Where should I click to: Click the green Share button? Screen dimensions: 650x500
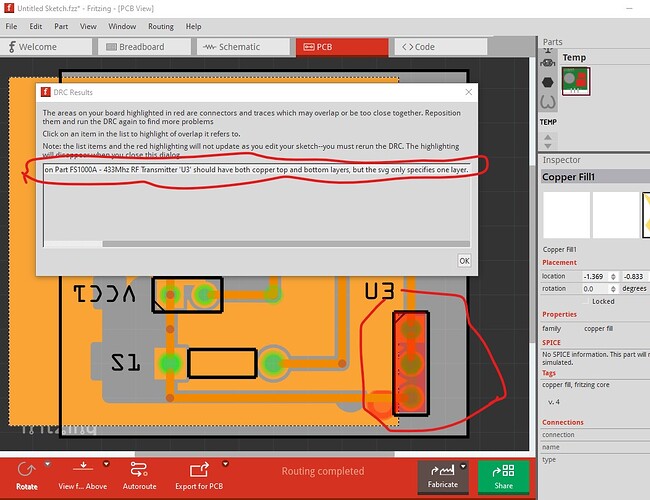[x=504, y=477]
